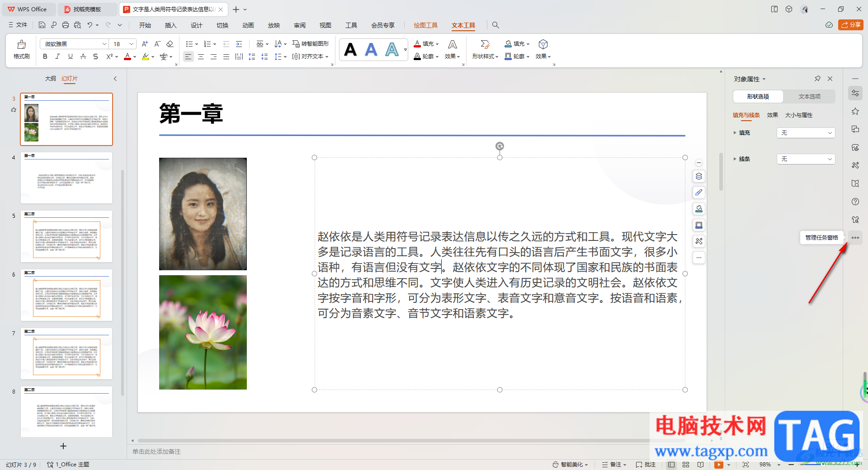This screenshot has height=470, width=868.
Task: Collapse the slide thumbnail pane with chevron
Action: (x=115, y=79)
